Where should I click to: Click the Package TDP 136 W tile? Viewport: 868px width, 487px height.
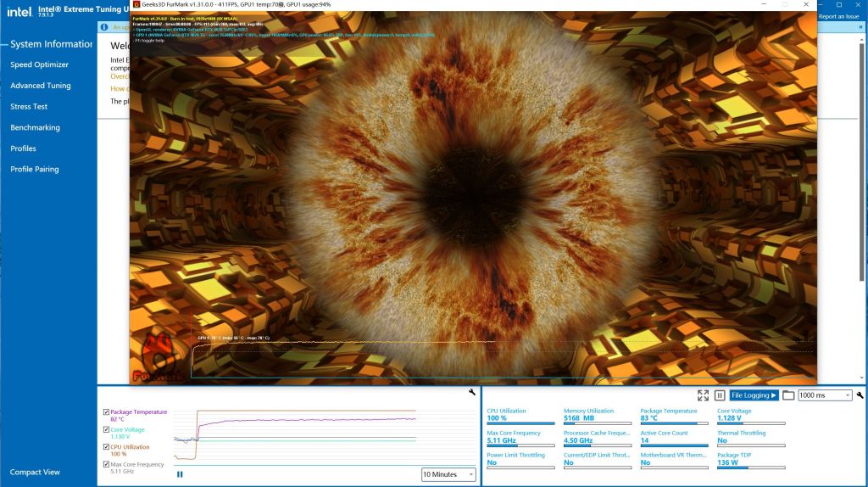751,461
